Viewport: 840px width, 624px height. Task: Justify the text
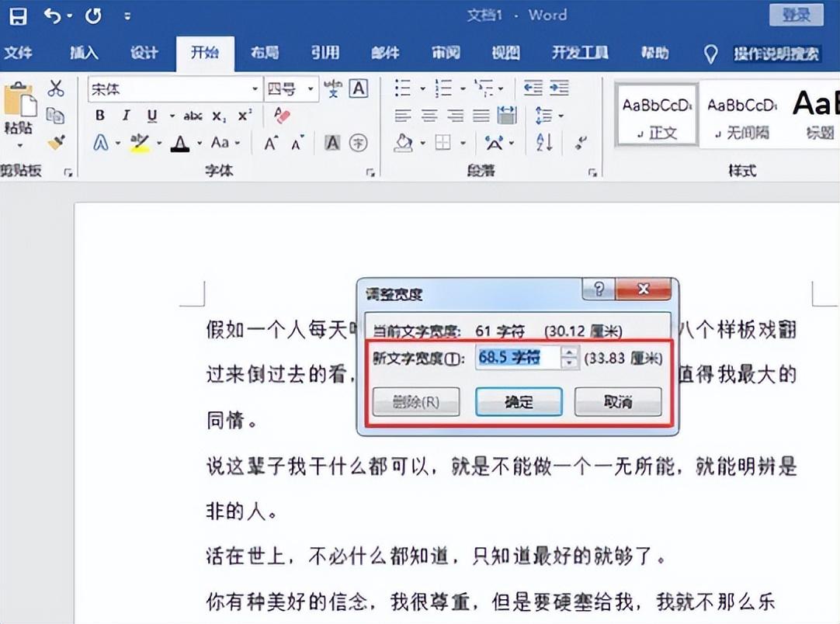point(481,116)
